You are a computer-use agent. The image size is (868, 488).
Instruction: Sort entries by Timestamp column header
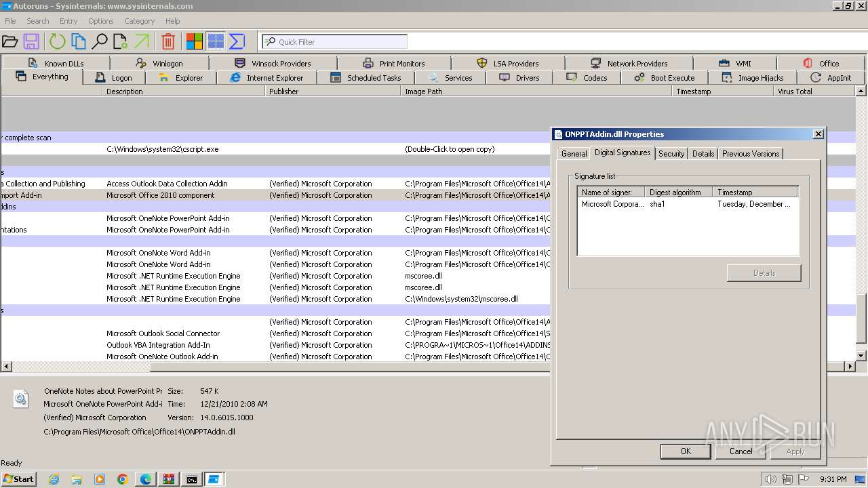click(724, 91)
